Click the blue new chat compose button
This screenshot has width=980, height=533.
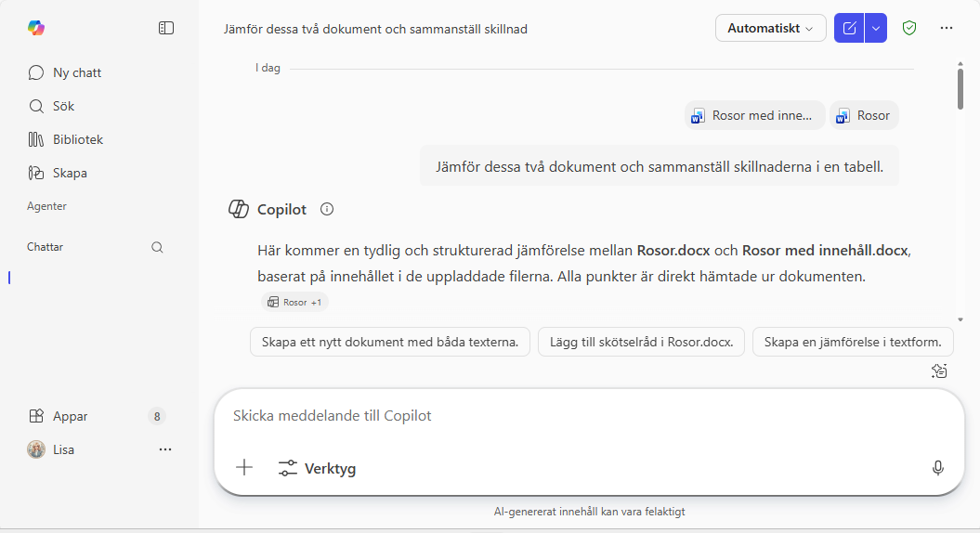849,28
